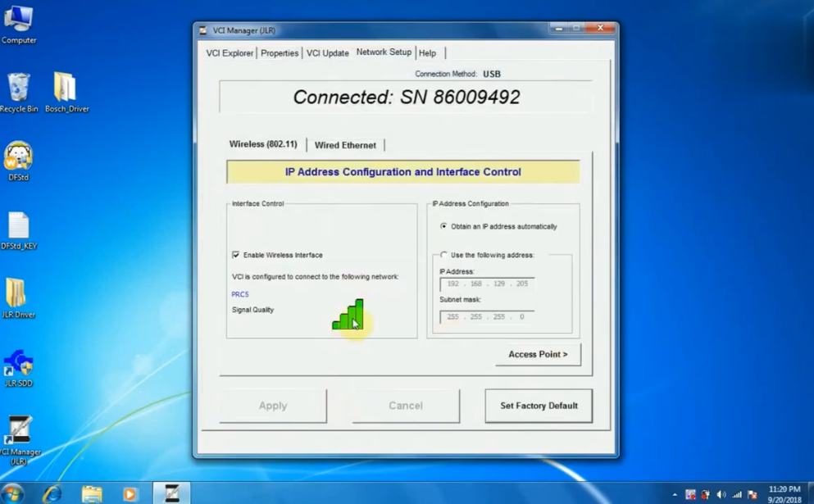This screenshot has width=814, height=504.
Task: Select the JLR Driver folder icon
Action: [19, 298]
